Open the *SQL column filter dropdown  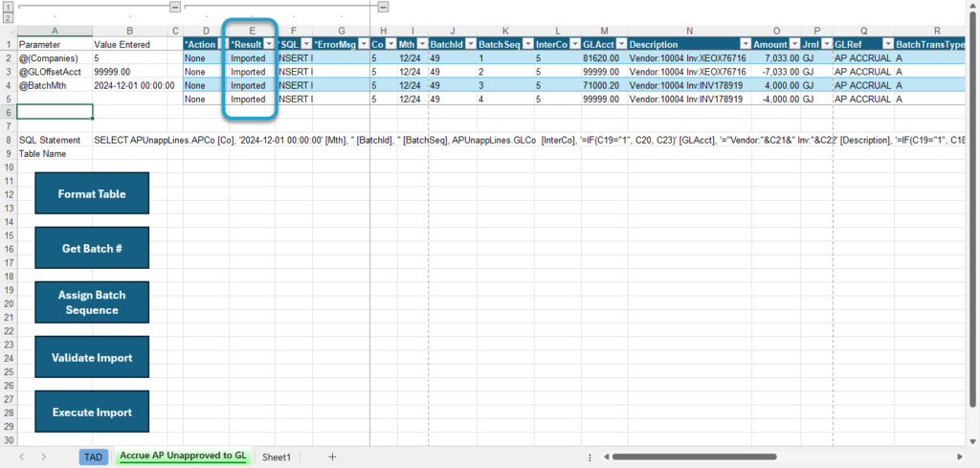click(x=306, y=44)
